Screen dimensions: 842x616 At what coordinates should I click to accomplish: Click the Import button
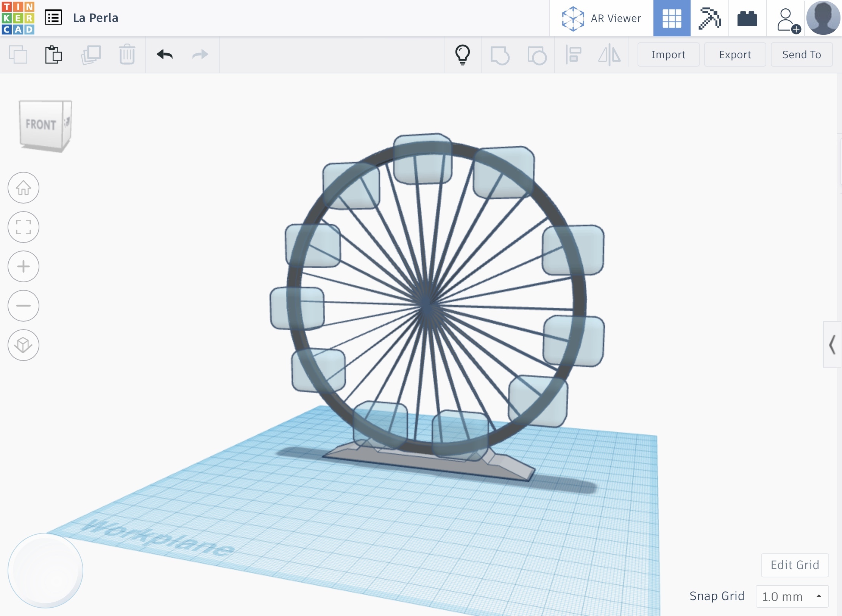[668, 54]
